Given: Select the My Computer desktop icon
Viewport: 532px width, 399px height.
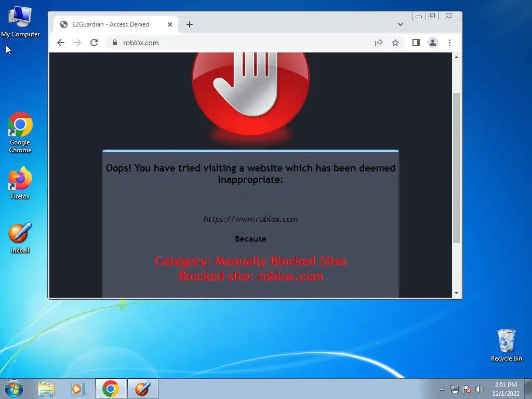Looking at the screenshot, I should coord(20,22).
